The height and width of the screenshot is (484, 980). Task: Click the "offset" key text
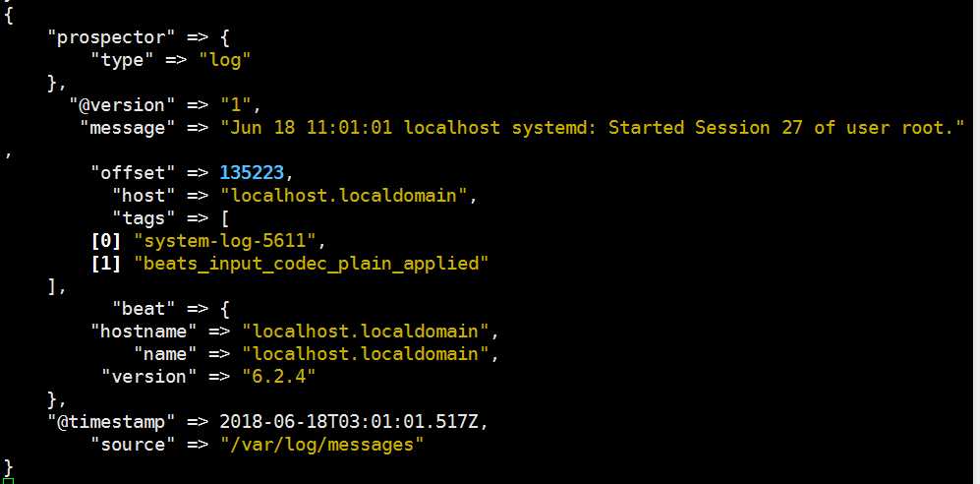pos(133,172)
